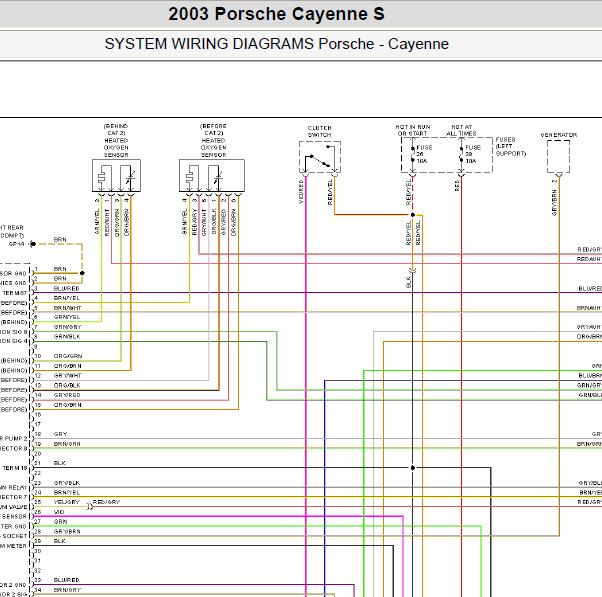
Task: Click the VIO label on pin 26
Action: tap(59, 512)
